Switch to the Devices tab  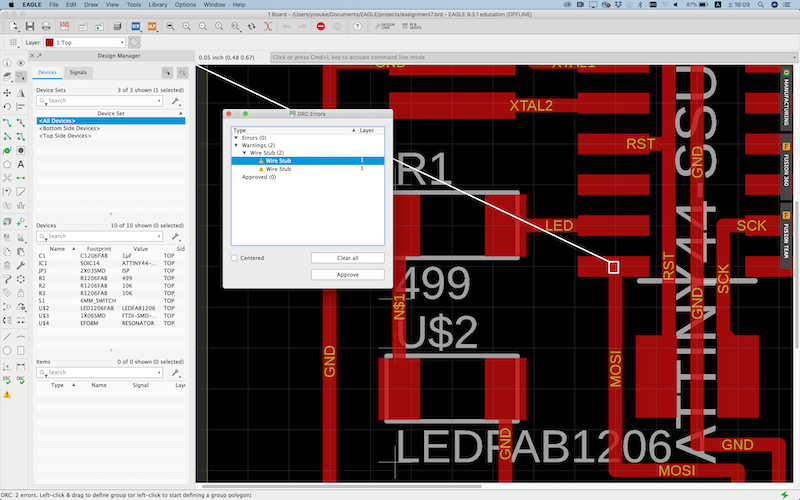(x=47, y=72)
